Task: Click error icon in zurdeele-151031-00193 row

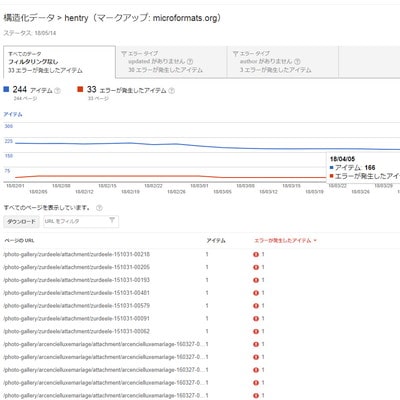Action: coord(256,280)
